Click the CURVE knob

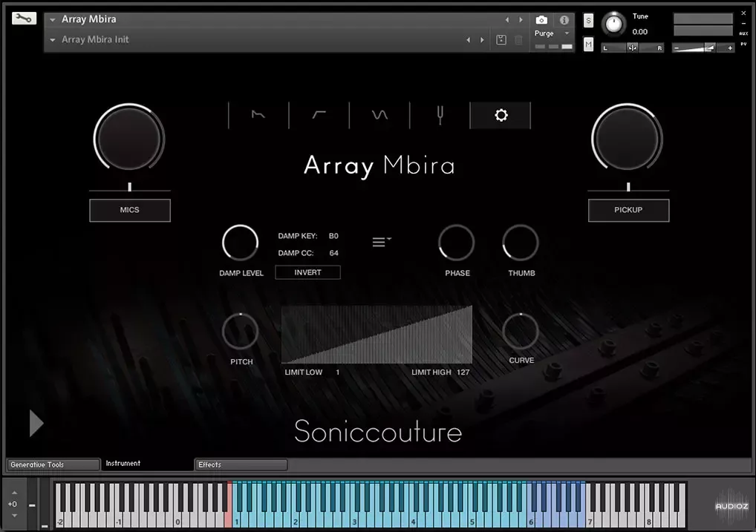(521, 331)
